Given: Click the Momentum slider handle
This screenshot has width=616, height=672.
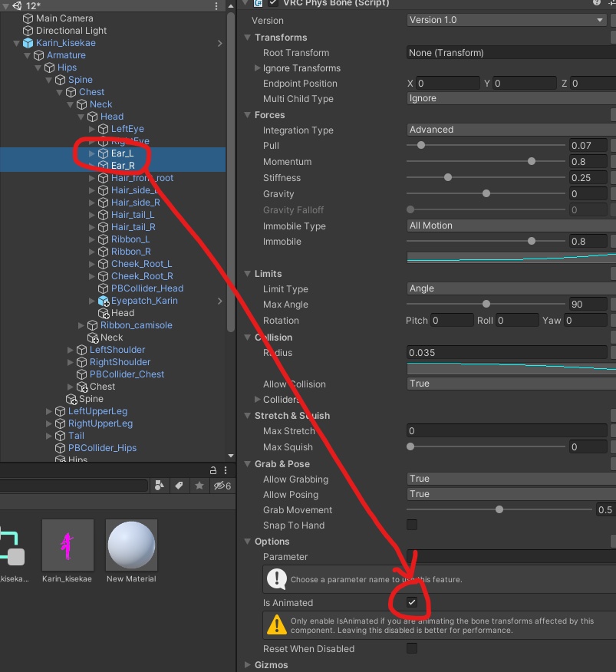Looking at the screenshot, I should click(x=532, y=162).
